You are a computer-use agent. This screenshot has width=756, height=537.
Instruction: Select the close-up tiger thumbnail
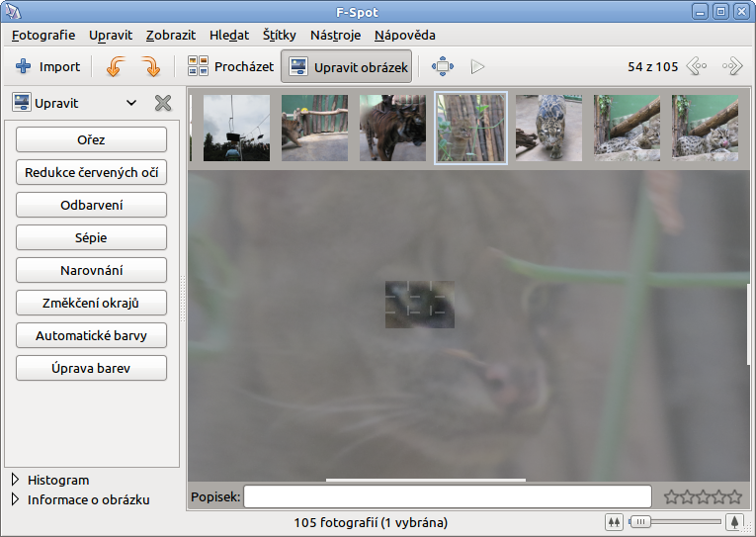coord(392,128)
